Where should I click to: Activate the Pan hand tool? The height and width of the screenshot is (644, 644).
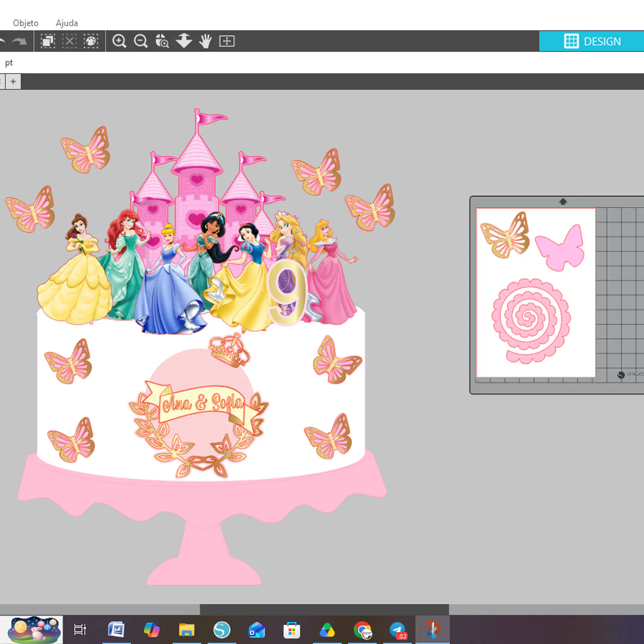(x=205, y=41)
